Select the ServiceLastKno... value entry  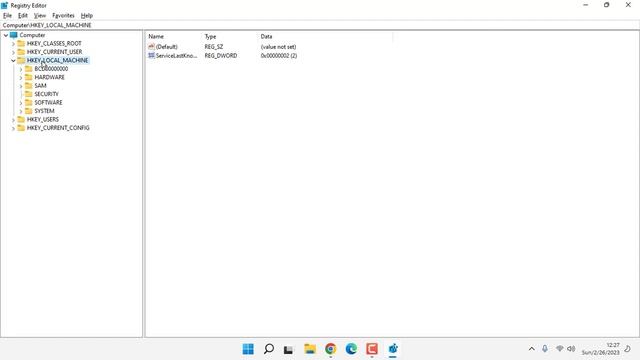tap(176, 56)
